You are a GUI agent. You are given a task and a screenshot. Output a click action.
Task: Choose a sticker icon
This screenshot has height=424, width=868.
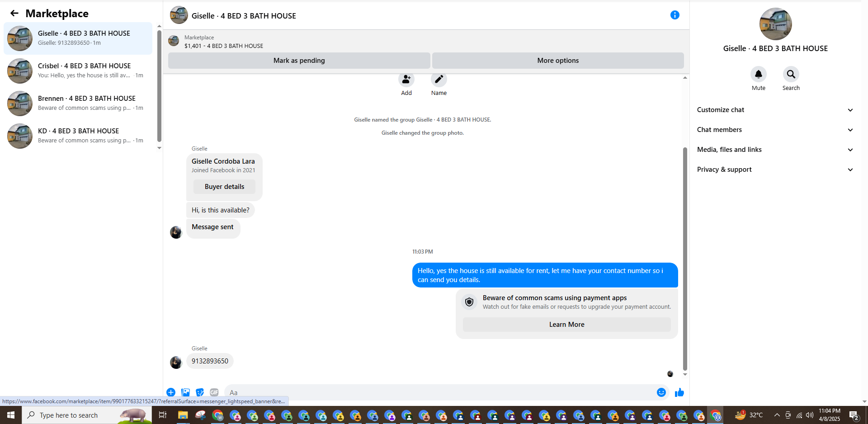tap(200, 392)
